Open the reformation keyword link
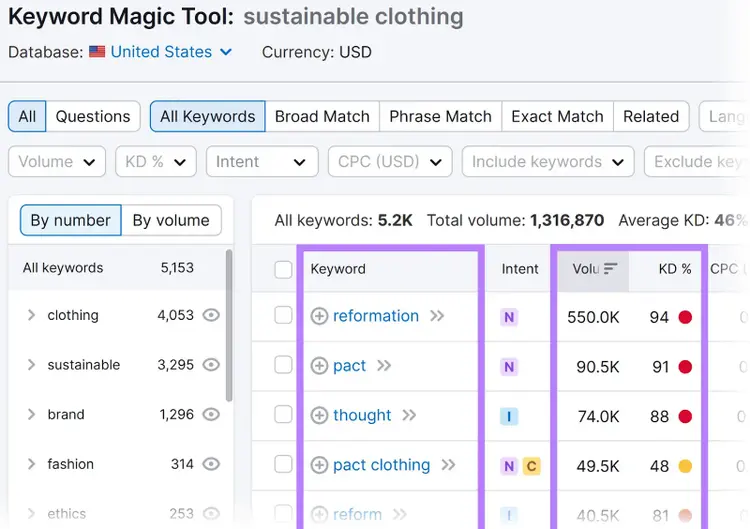The height and width of the screenshot is (529, 750). (376, 316)
